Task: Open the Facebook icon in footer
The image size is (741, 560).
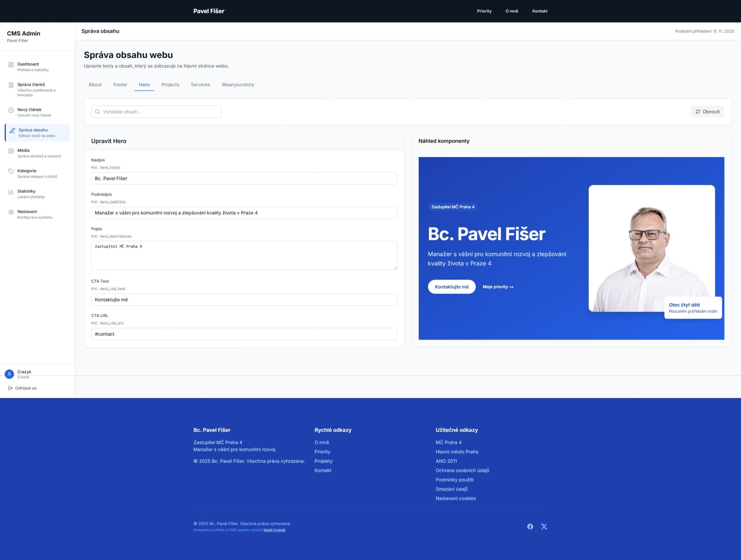Action: [x=530, y=526]
